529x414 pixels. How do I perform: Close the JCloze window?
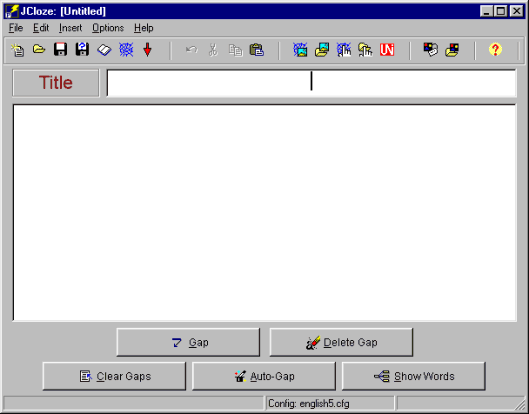(x=517, y=11)
